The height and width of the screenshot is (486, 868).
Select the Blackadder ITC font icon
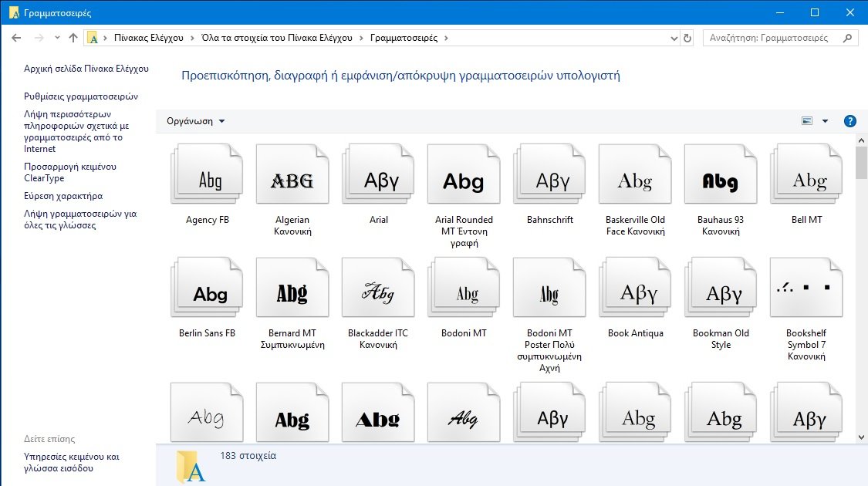click(378, 287)
